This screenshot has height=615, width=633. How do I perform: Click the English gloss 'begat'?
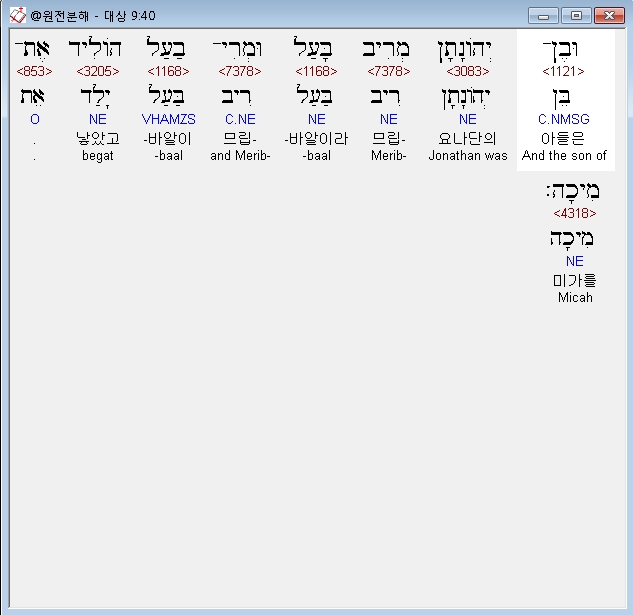(x=98, y=156)
